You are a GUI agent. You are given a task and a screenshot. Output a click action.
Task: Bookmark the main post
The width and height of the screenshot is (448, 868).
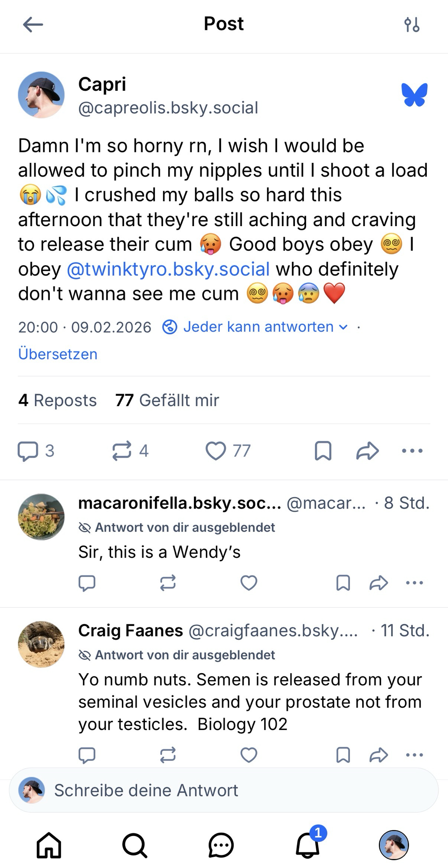coord(323,450)
